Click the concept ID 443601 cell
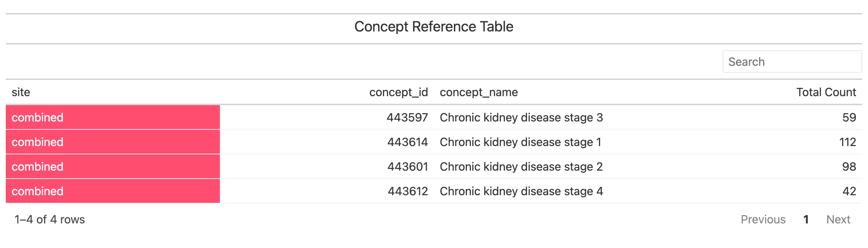Viewport: 868px width, 248px height. [x=407, y=167]
